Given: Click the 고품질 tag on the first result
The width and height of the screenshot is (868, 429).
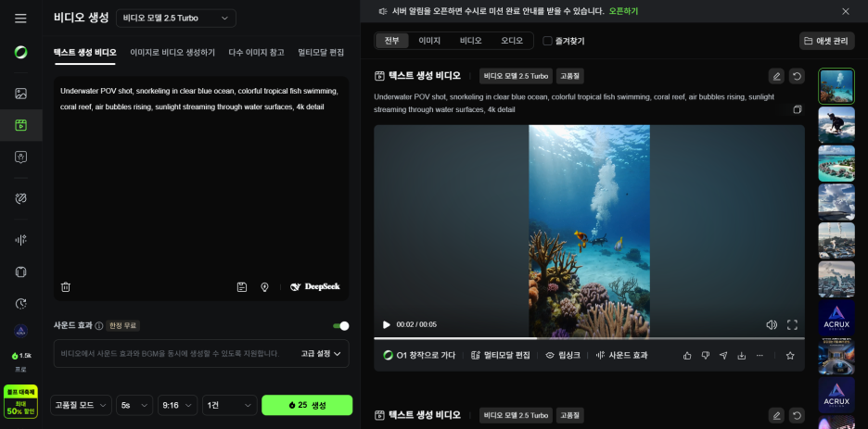Looking at the screenshot, I should tap(570, 76).
